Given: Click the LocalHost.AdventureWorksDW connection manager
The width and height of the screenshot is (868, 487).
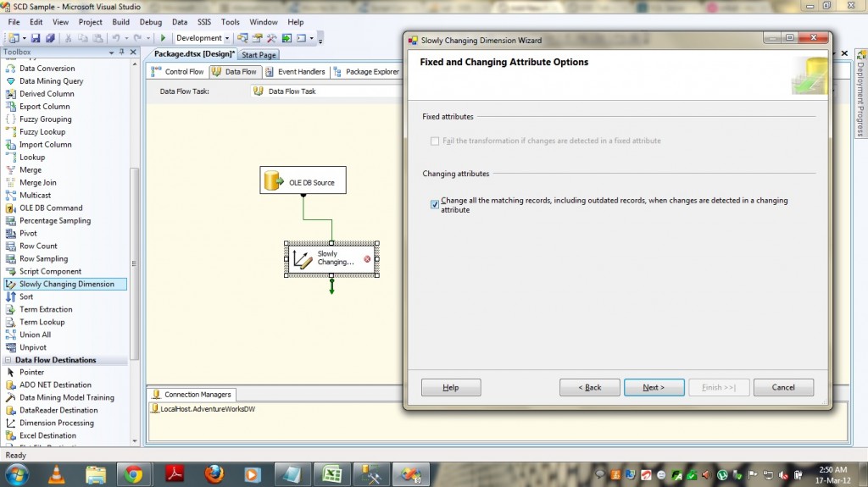Looking at the screenshot, I should (203, 409).
